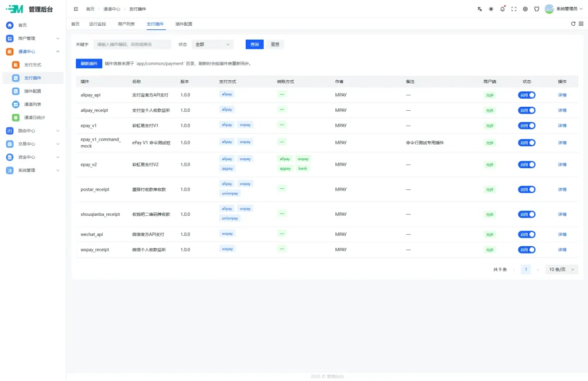Image resolution: width=588 pixels, height=381 pixels.
Task: Switch theme with the sun icon
Action: 491,9
